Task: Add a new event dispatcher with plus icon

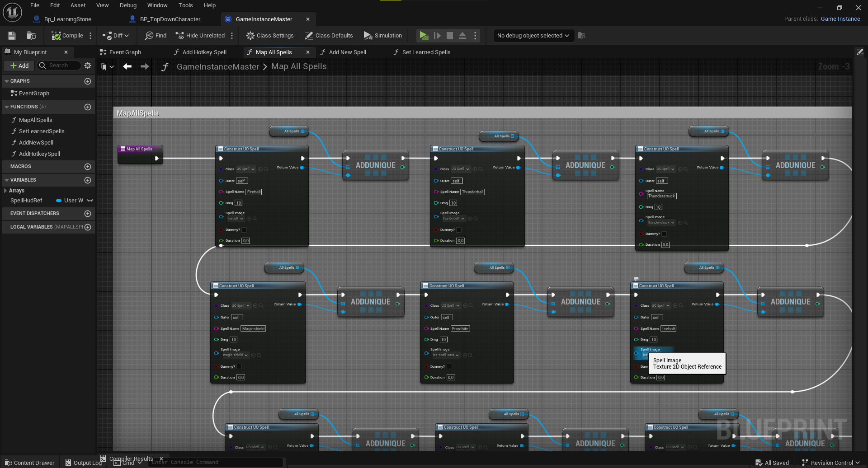Action: tap(88, 214)
